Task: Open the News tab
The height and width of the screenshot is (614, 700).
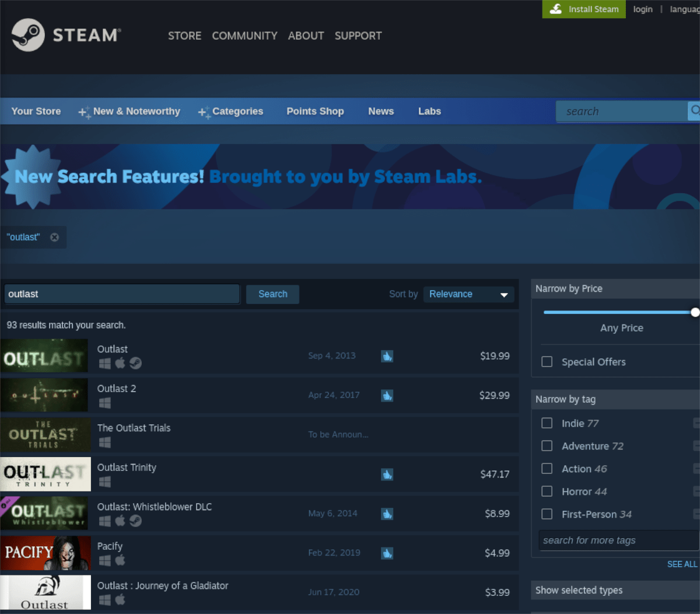Action: pyautogui.click(x=381, y=111)
